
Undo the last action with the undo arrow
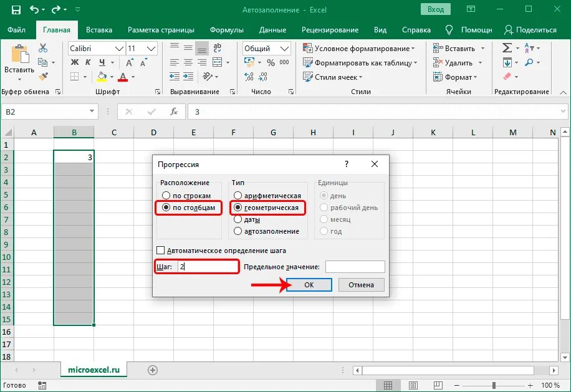pos(34,9)
